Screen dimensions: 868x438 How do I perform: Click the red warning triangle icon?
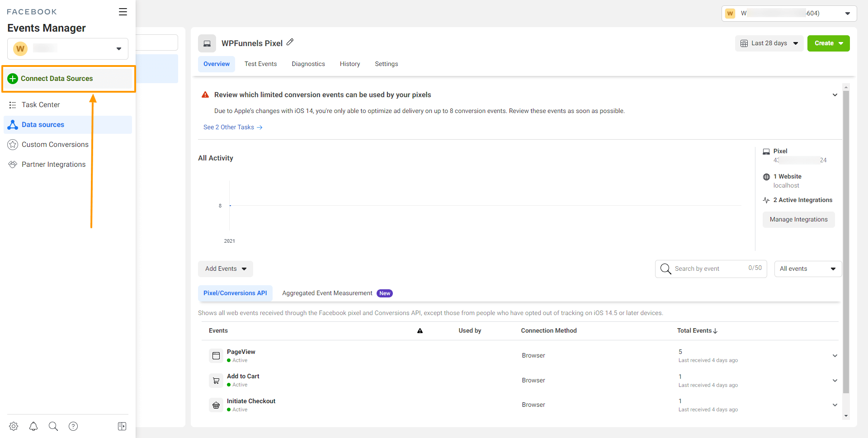(x=205, y=95)
